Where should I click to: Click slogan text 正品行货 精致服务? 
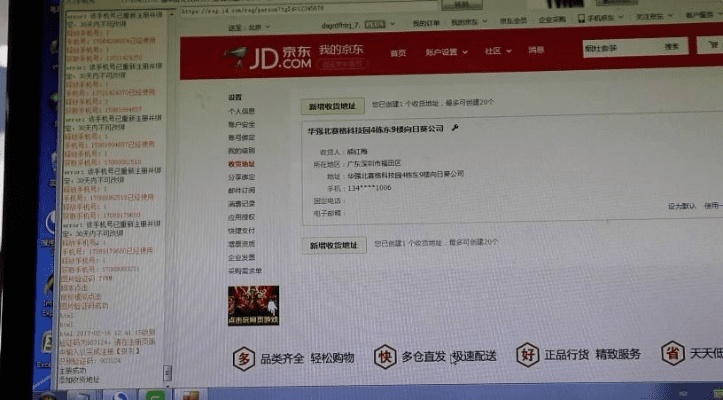click(592, 354)
